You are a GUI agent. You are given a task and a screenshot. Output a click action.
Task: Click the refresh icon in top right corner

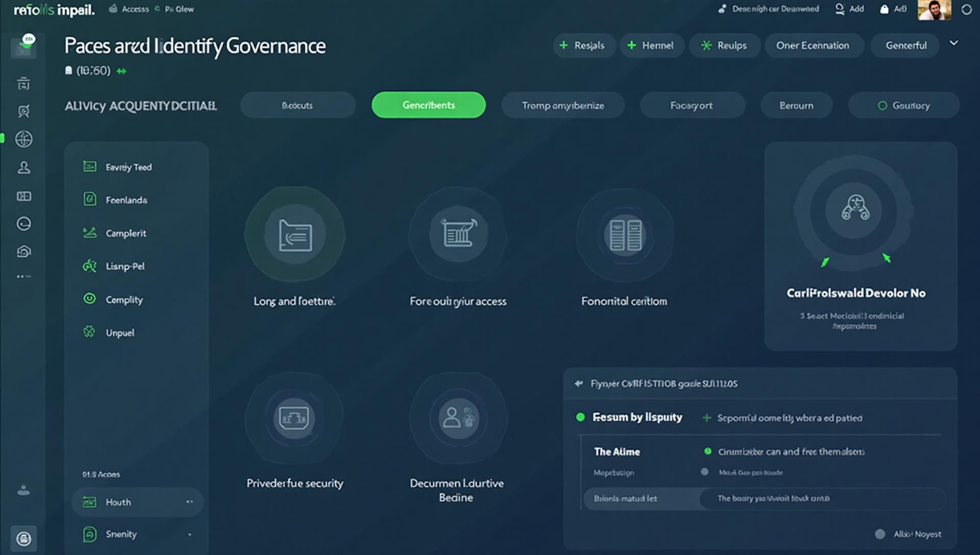click(966, 9)
